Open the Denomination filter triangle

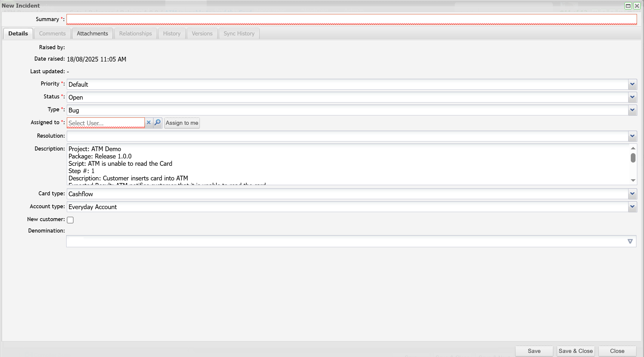point(630,241)
